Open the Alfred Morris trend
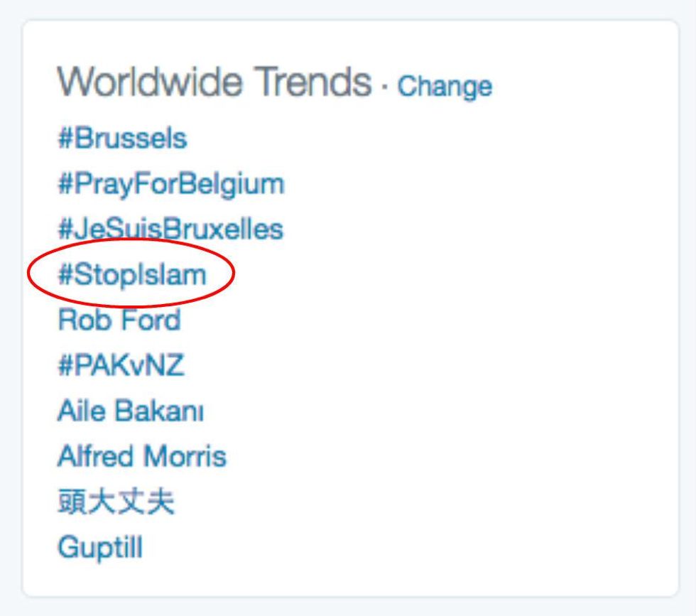Viewport: 696px width, 616px height. tap(141, 456)
